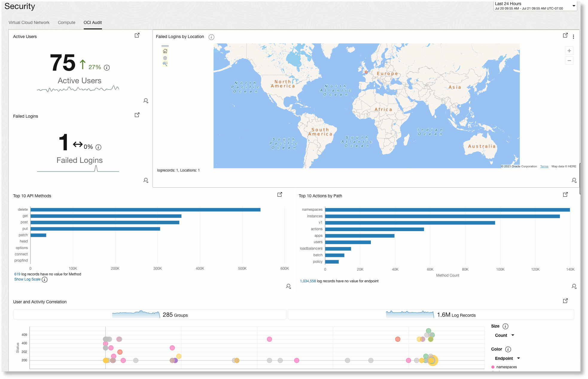Switch to the Compute tab

tap(66, 22)
